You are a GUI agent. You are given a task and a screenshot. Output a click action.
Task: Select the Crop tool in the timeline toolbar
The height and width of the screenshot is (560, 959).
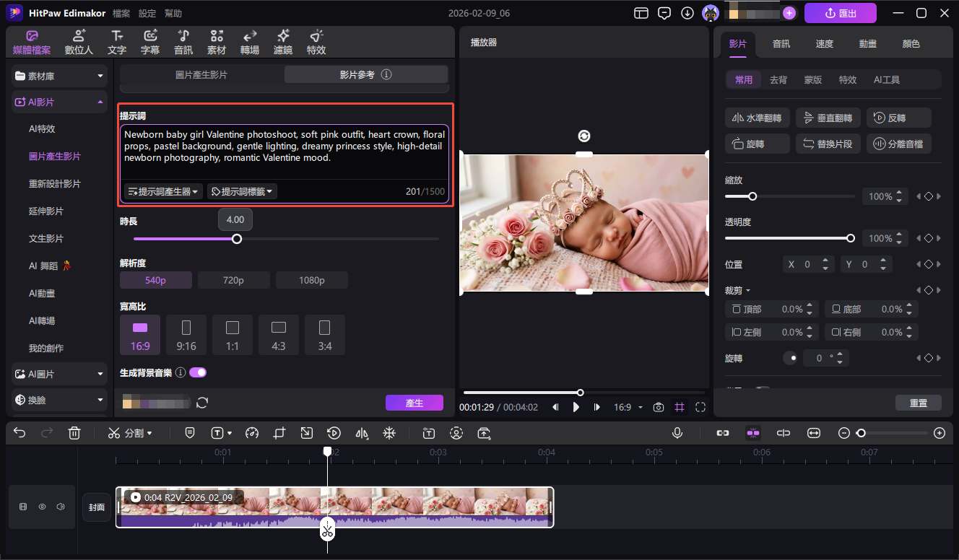[279, 432]
